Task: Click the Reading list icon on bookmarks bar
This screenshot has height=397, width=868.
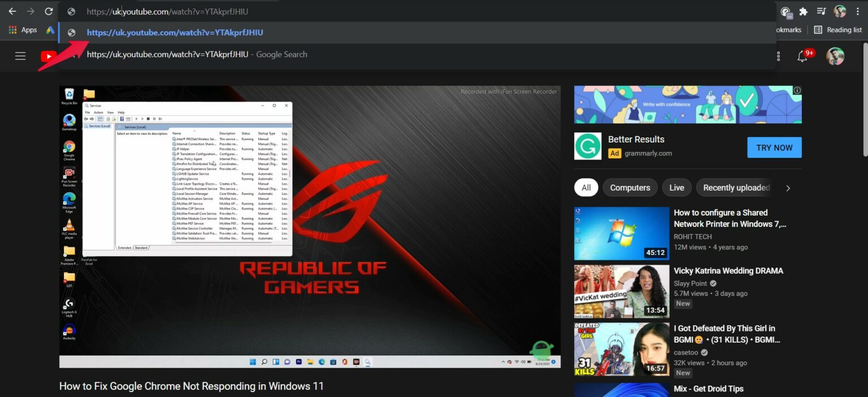Action: tap(818, 29)
